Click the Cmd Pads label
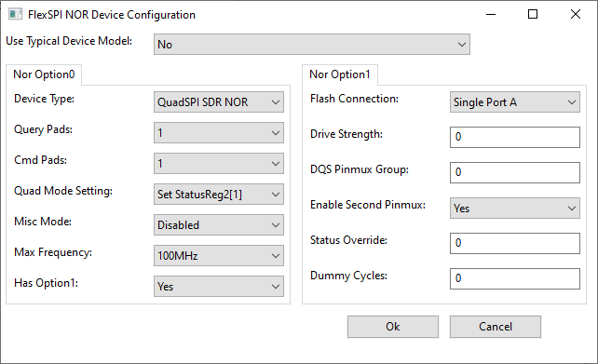Viewport: 598px width, 364px height. coord(40,160)
